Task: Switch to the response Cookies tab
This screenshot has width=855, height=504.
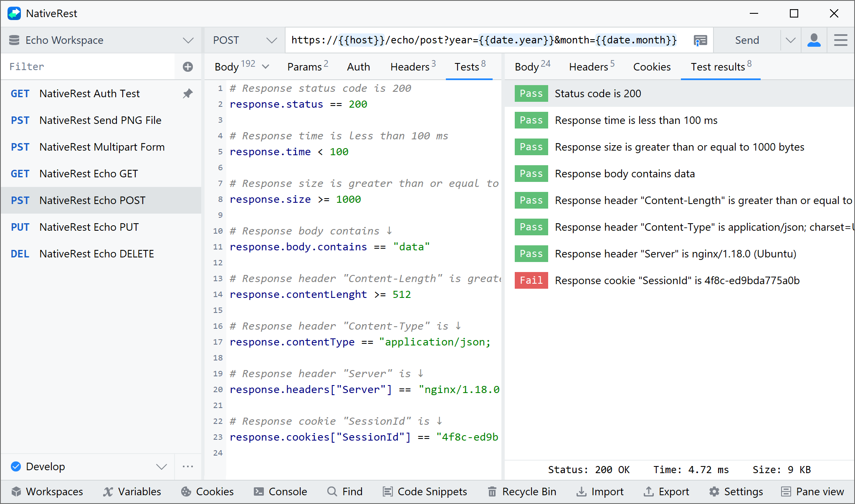Action: pyautogui.click(x=652, y=67)
